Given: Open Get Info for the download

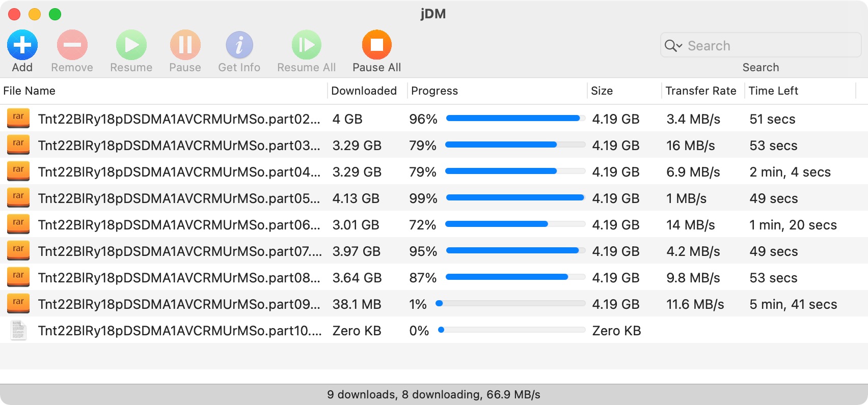Looking at the screenshot, I should coord(239,45).
